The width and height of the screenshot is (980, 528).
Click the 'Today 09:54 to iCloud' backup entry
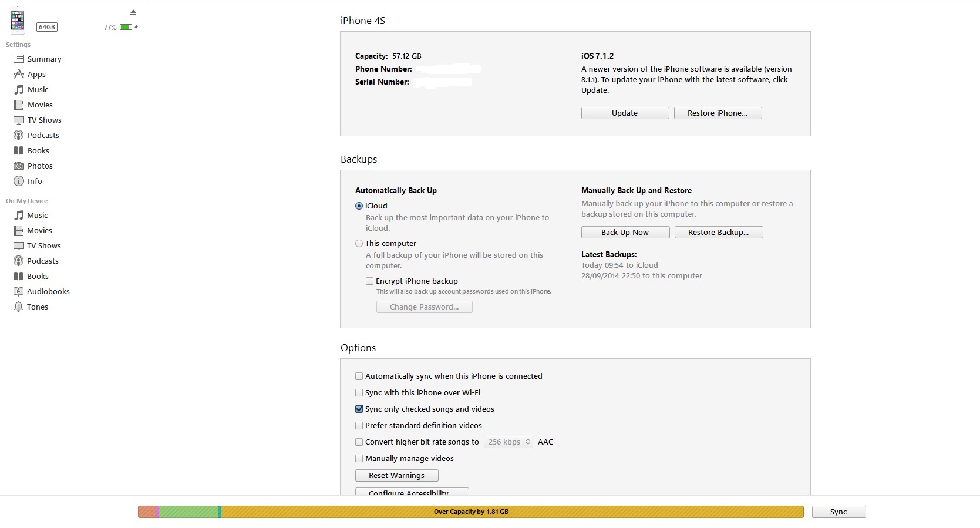[619, 265]
